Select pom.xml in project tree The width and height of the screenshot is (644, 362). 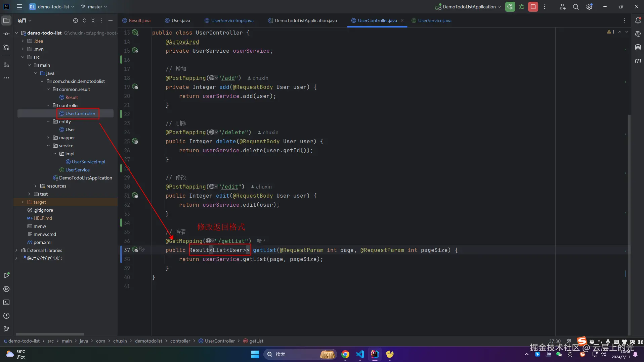(39, 242)
